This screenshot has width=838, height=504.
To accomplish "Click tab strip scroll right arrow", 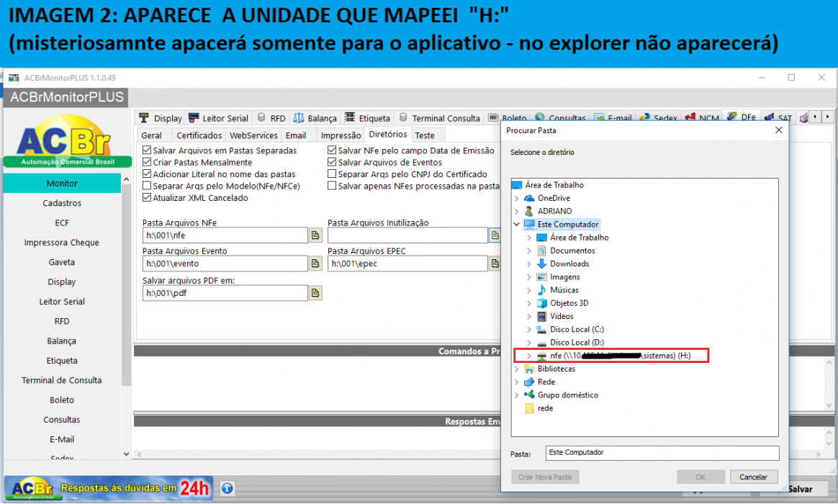I will tap(827, 117).
